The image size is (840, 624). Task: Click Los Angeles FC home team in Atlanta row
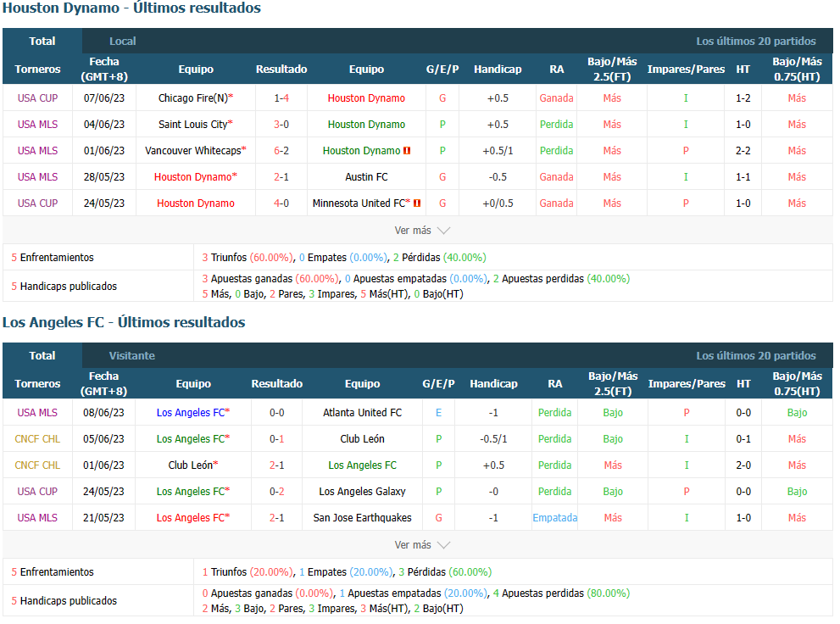(x=193, y=412)
